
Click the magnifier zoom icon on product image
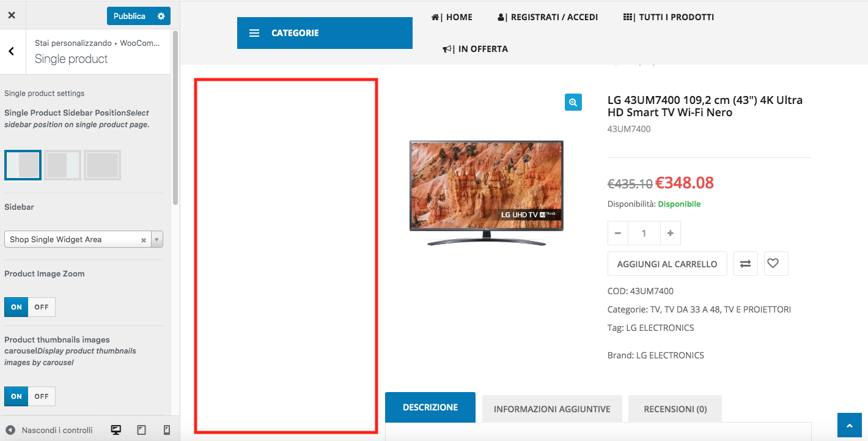click(x=573, y=103)
